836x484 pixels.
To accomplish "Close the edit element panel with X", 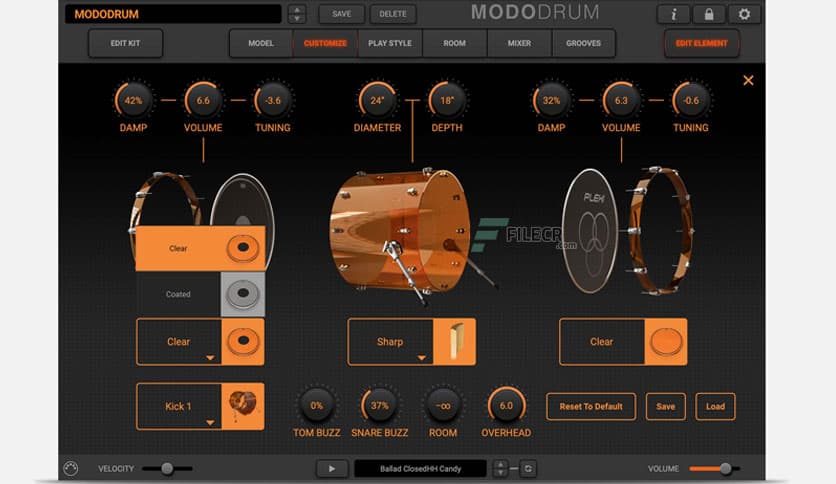I will pyautogui.click(x=748, y=80).
